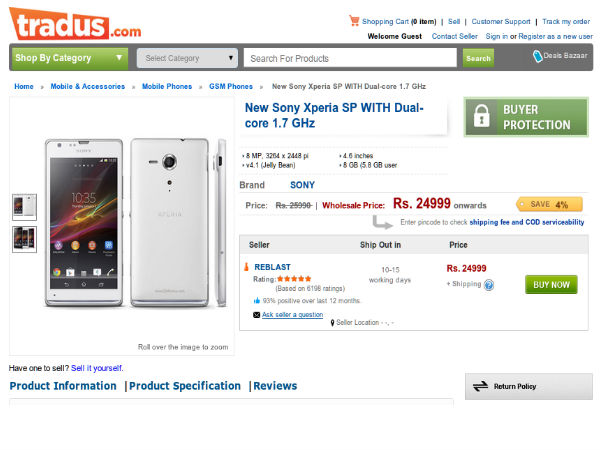600x450 pixels.
Task: Expand the Shop By Category dropdown
Action: tap(69, 58)
